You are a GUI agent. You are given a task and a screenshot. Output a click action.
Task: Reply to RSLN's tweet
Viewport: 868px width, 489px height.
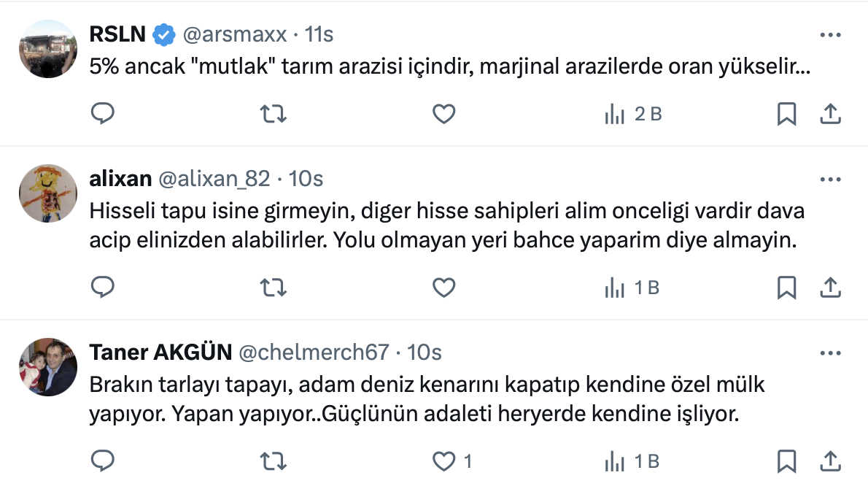tap(102, 114)
